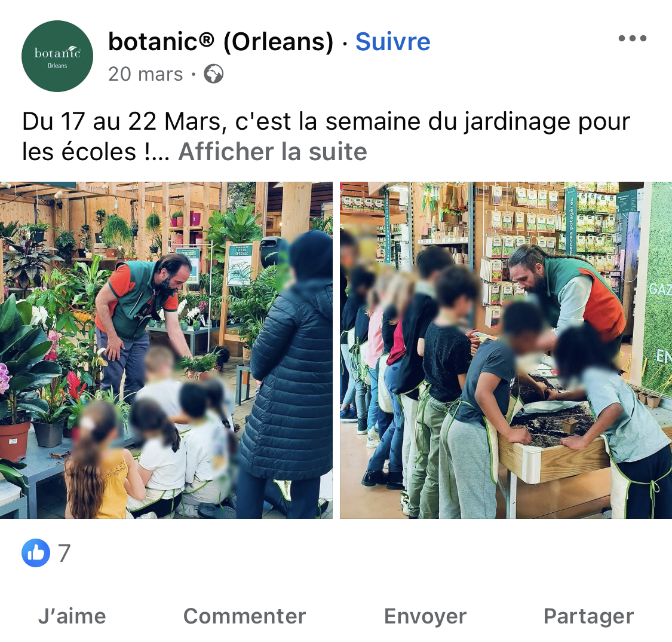Open the 20 mars post timestamp
The width and height of the screenshot is (672, 642).
(145, 74)
